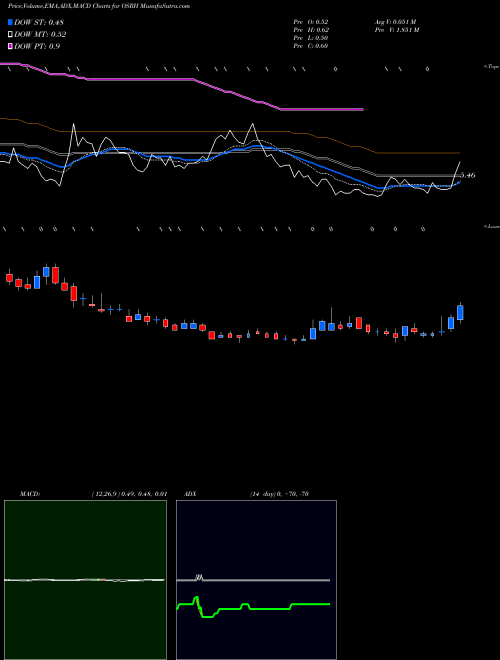Click the 'Pre O: 0.52' value
500x660 pixels.
(x=311, y=22)
